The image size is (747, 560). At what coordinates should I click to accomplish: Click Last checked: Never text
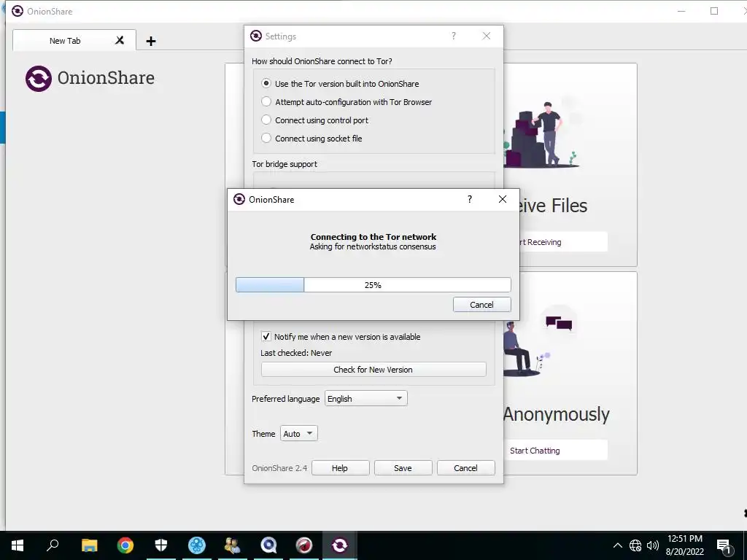(x=296, y=353)
